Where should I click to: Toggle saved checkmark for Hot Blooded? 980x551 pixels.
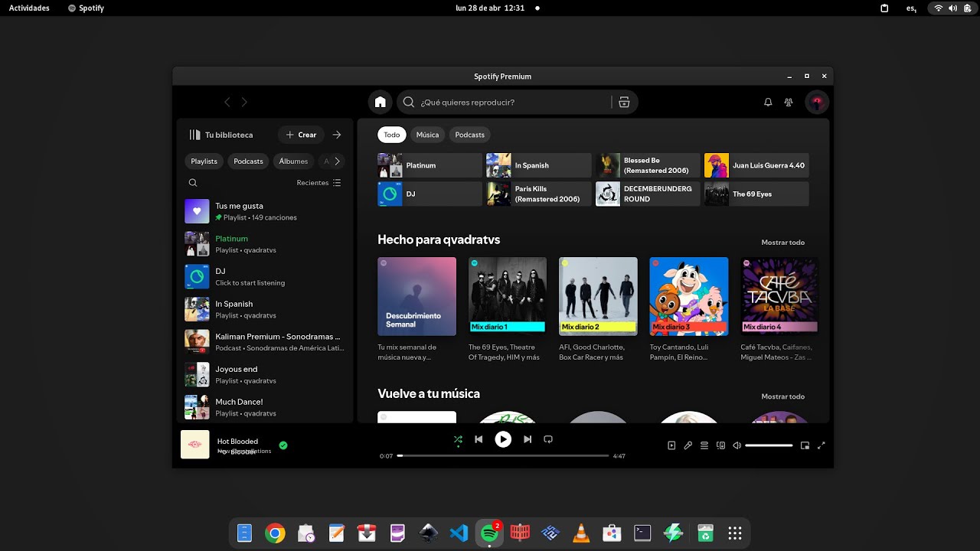click(283, 445)
